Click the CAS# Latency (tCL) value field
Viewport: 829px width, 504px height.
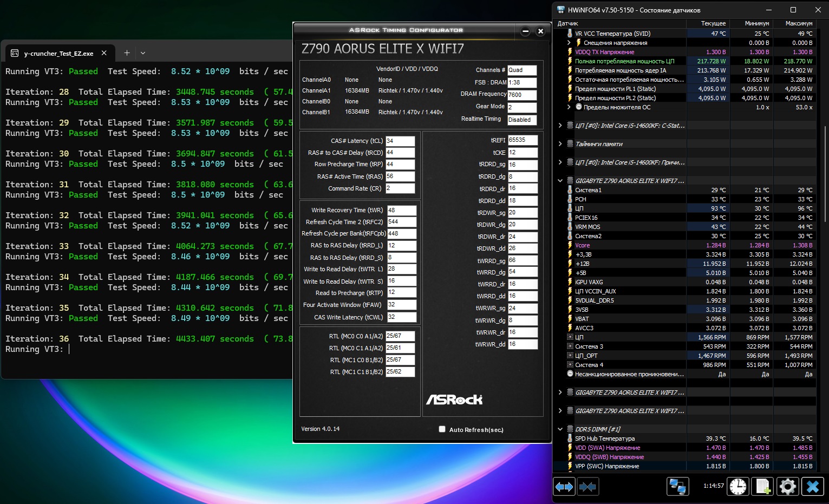pos(400,141)
